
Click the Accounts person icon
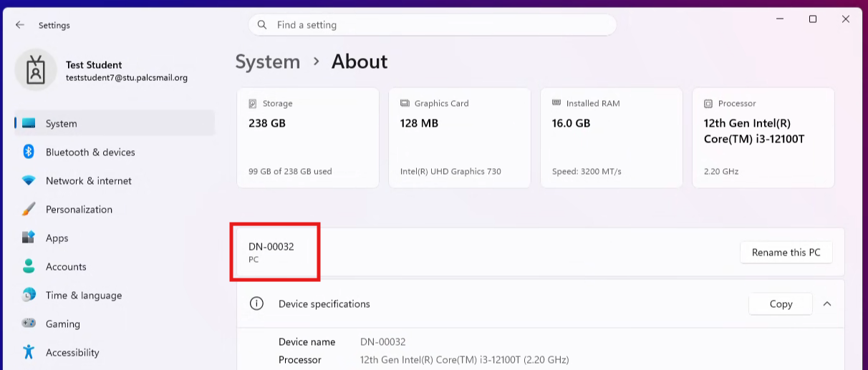coord(29,266)
